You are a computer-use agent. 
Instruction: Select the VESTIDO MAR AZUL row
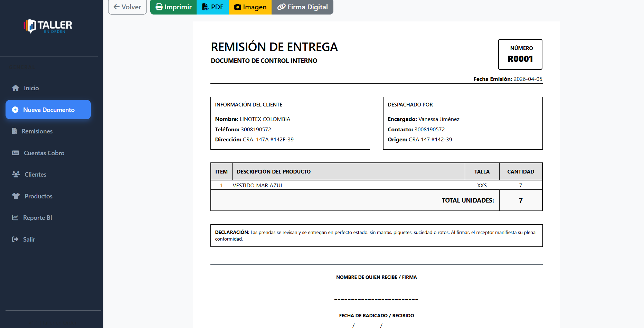coord(258,186)
